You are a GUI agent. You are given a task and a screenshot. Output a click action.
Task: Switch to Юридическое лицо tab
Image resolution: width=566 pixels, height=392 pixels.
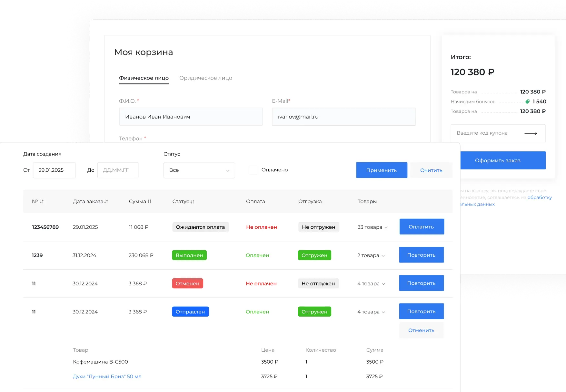click(205, 78)
